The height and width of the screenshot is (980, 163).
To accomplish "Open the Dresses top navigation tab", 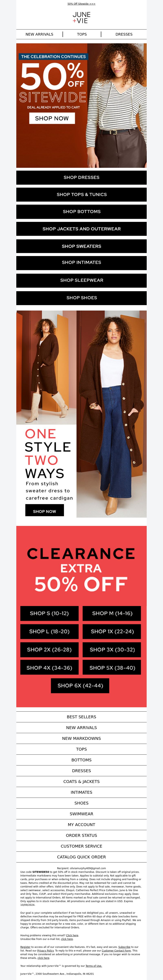I will pyautogui.click(x=124, y=34).
